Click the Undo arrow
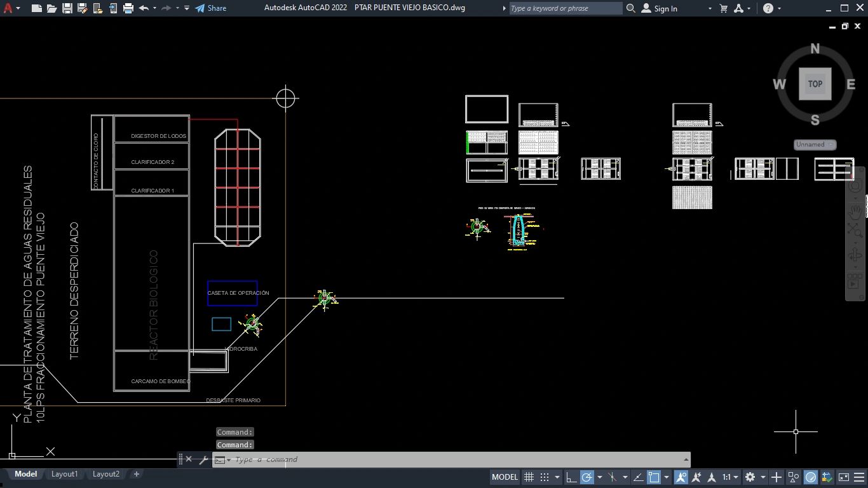 click(x=144, y=8)
